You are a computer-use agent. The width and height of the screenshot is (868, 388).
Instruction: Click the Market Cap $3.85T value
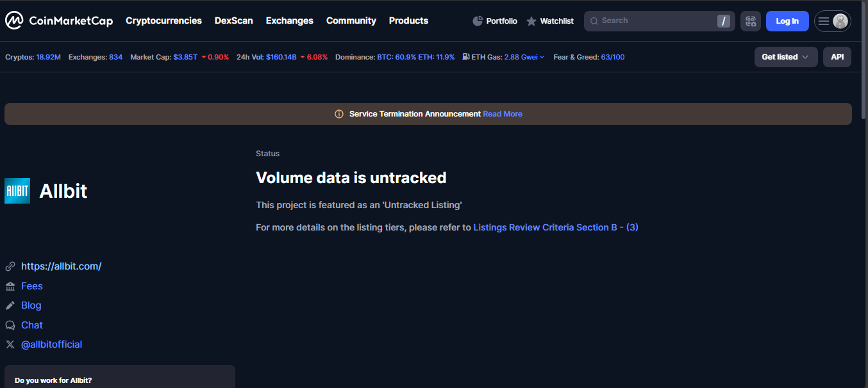pos(185,57)
